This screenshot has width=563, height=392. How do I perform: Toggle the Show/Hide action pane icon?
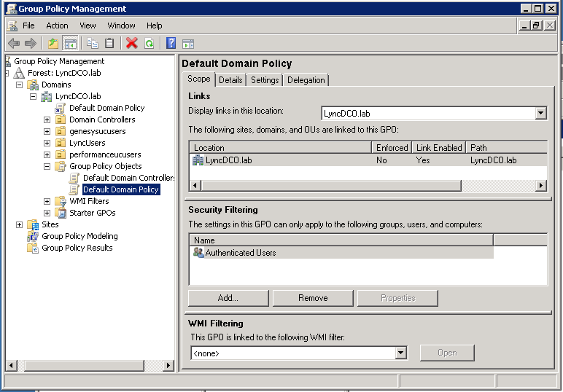[x=188, y=44]
